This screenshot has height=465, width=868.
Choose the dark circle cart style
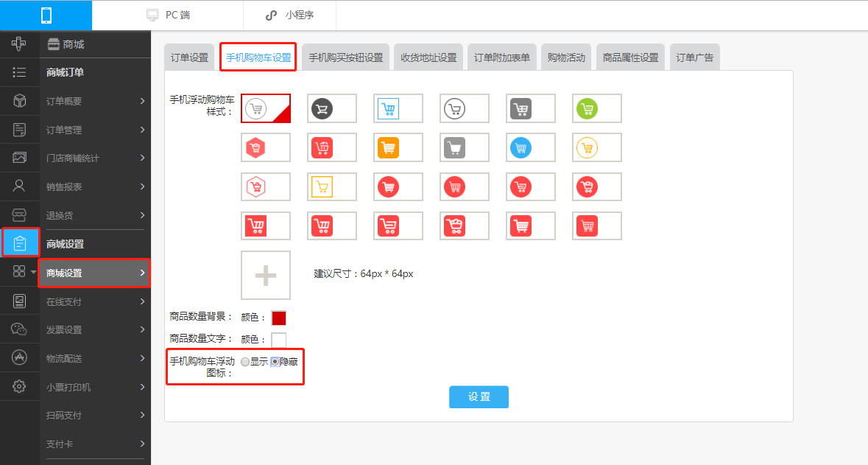click(331, 108)
